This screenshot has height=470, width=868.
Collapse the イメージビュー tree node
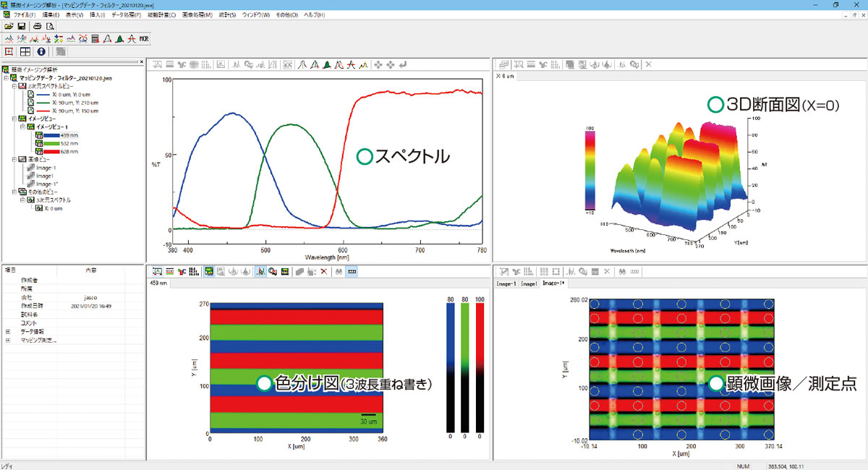pos(14,118)
